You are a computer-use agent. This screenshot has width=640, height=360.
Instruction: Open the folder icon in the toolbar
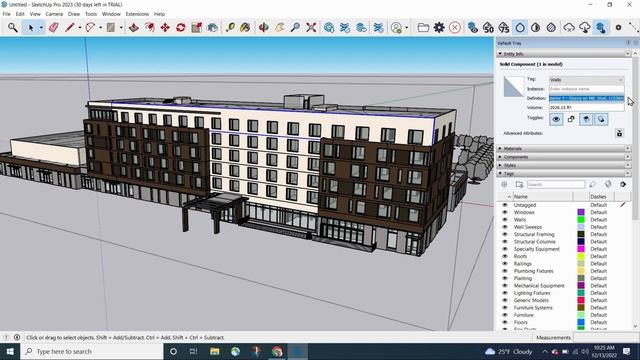point(423,27)
